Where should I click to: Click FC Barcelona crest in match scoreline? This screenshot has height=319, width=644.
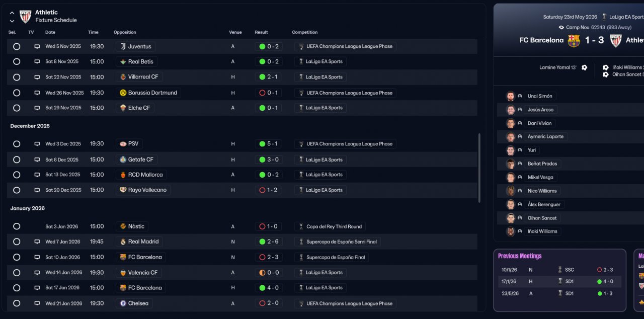(574, 40)
